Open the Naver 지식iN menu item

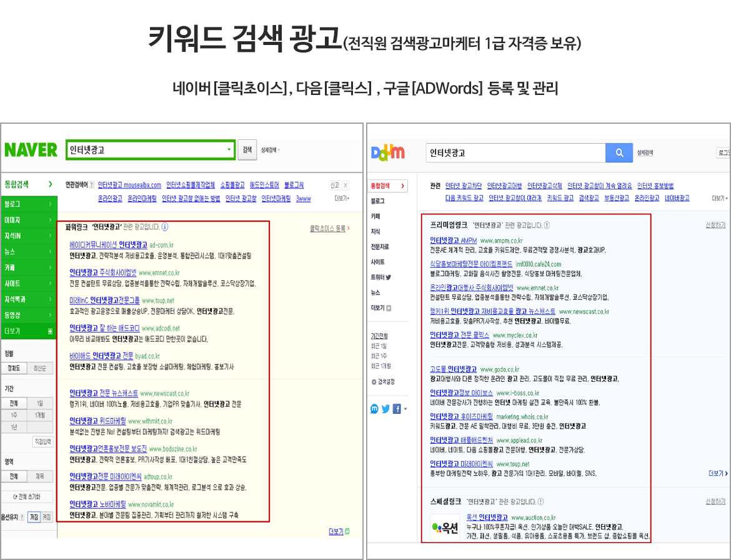pos(29,236)
